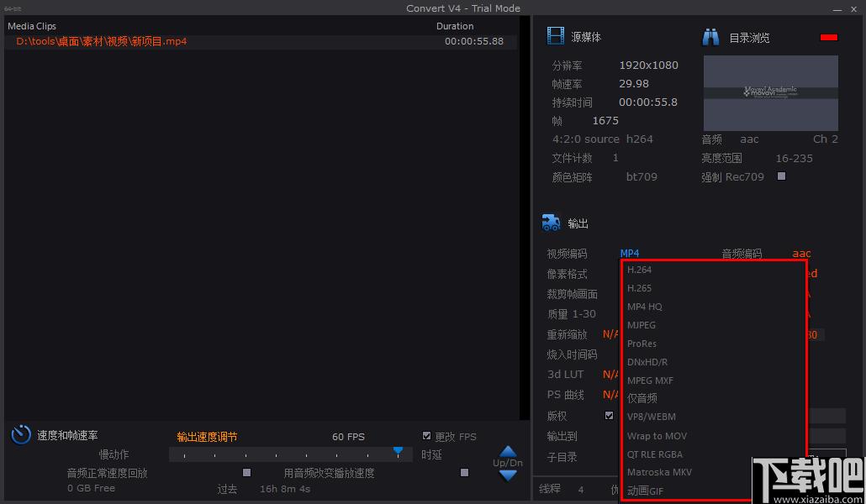Select Wrap to MOV option
The height and width of the screenshot is (504, 866).
657,436
